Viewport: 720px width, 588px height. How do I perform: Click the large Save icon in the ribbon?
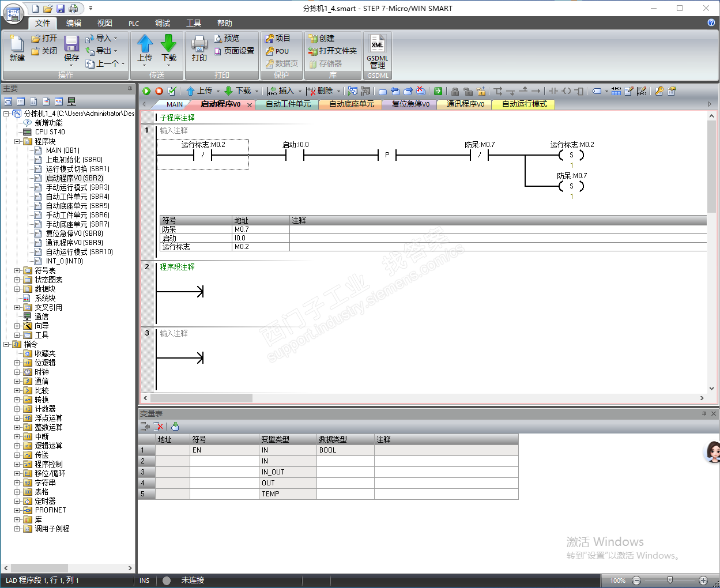point(71,44)
